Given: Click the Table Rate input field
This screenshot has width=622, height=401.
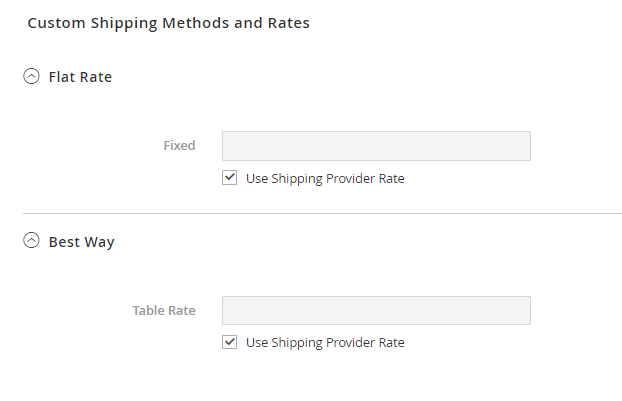Looking at the screenshot, I should [x=375, y=310].
